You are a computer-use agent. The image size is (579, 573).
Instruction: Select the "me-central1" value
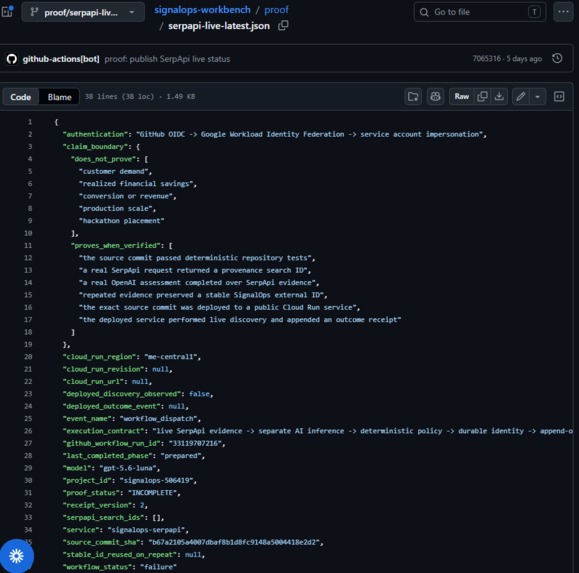click(x=171, y=357)
